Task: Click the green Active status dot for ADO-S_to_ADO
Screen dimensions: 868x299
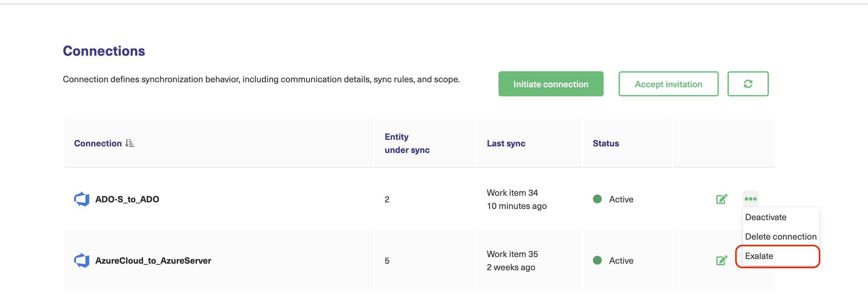Action: pyautogui.click(x=597, y=199)
